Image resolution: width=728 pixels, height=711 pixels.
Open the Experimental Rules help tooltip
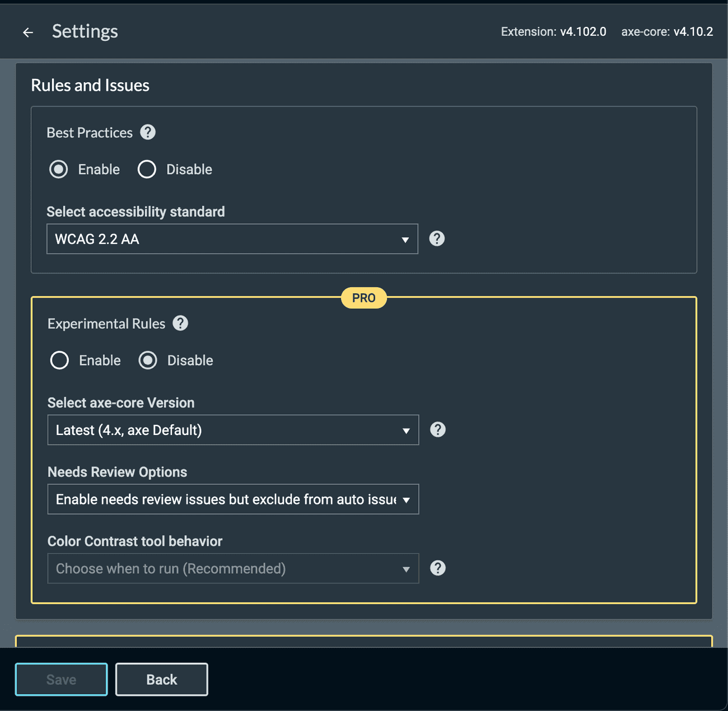180,323
